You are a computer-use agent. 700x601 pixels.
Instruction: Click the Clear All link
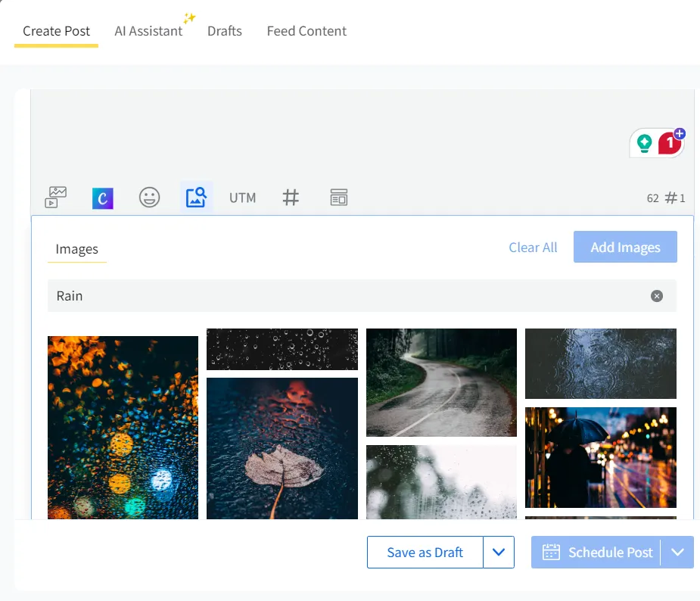point(533,248)
